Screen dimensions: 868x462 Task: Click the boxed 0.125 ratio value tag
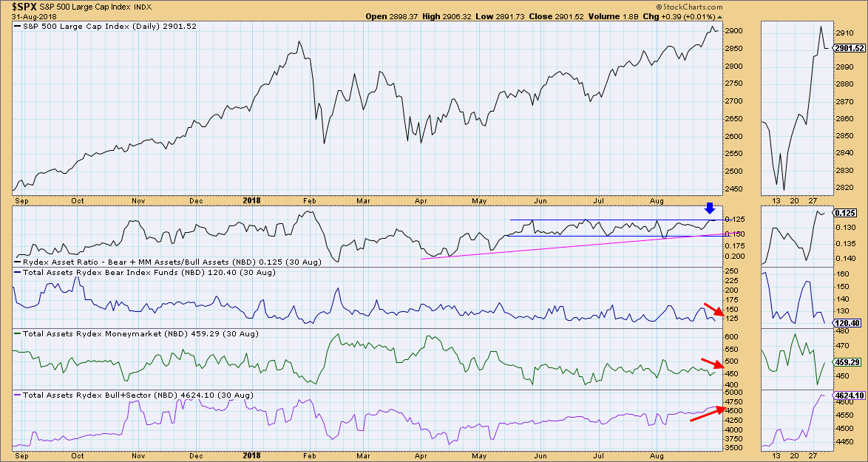tap(845, 213)
